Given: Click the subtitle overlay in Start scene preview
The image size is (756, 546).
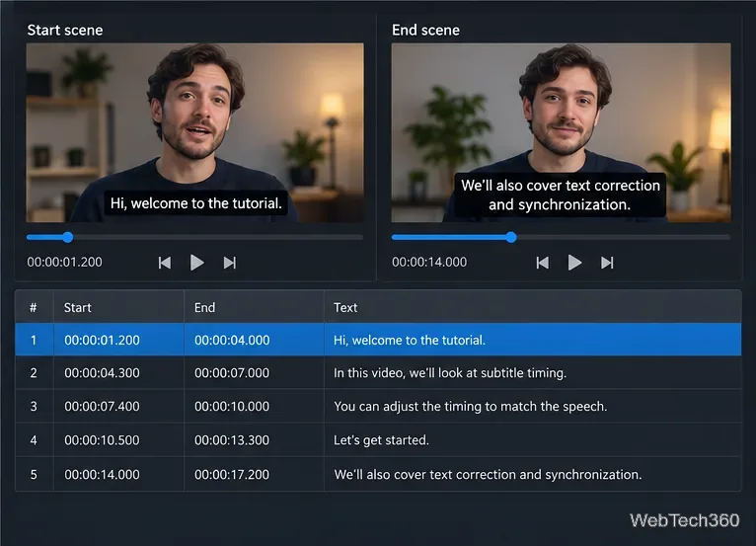Looking at the screenshot, I should click(x=195, y=203).
